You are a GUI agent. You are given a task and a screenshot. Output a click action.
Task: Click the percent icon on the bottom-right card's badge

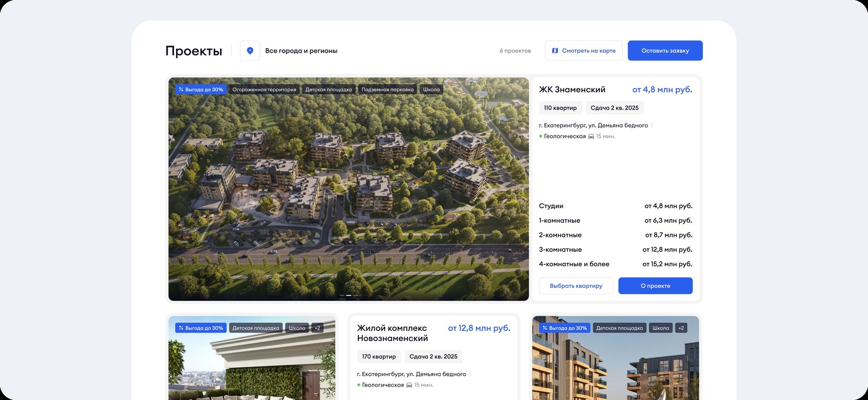pyautogui.click(x=545, y=328)
